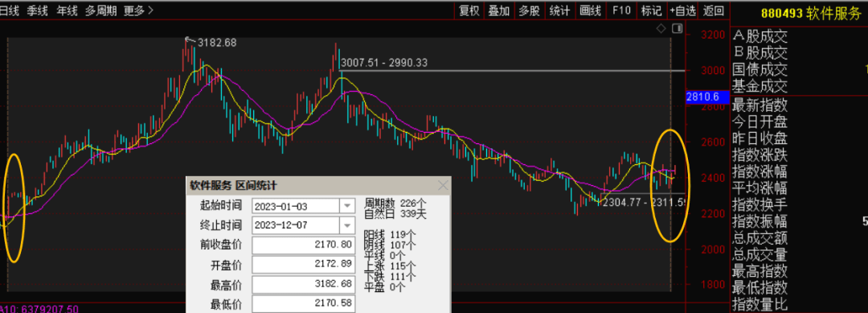The image size is (868, 313).
Task: Click the 标记 toolbar button
Action: [x=651, y=10]
